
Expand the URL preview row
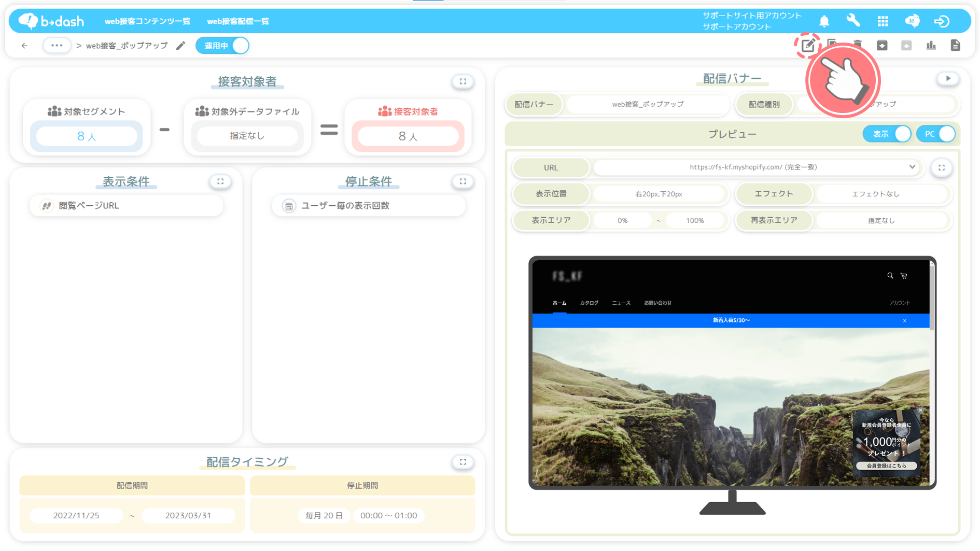pos(942,167)
